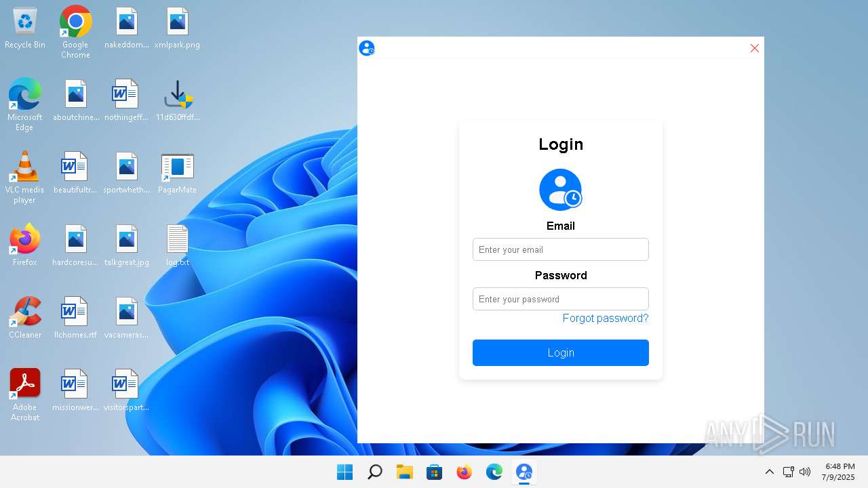Open the Recycle Bin desktop icon

(x=25, y=28)
